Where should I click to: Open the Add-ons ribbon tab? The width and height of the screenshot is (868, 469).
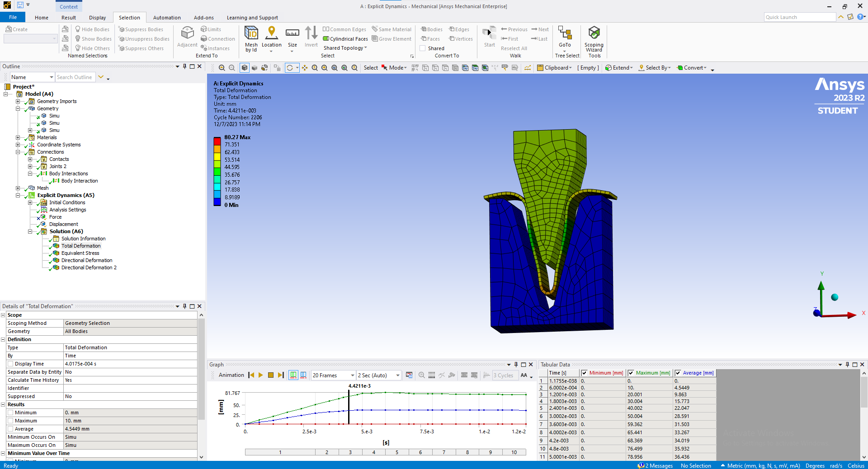204,18
